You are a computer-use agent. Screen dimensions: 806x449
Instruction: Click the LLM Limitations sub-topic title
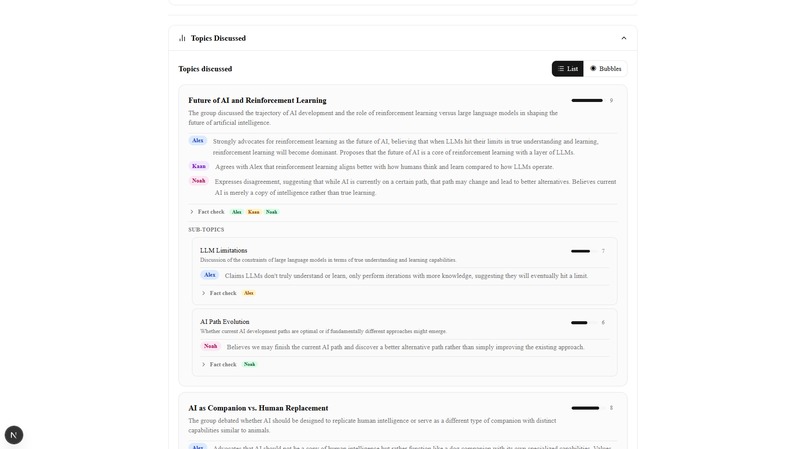[224, 250]
